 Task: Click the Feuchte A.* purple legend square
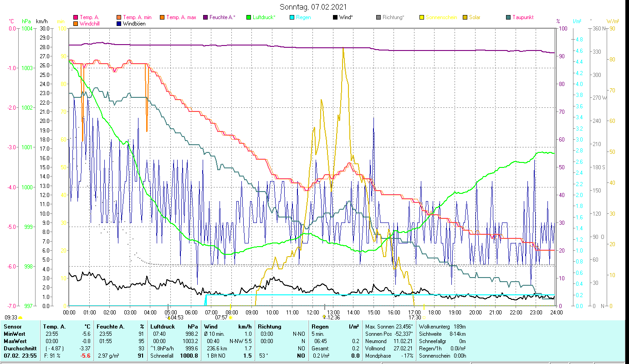click(x=206, y=18)
